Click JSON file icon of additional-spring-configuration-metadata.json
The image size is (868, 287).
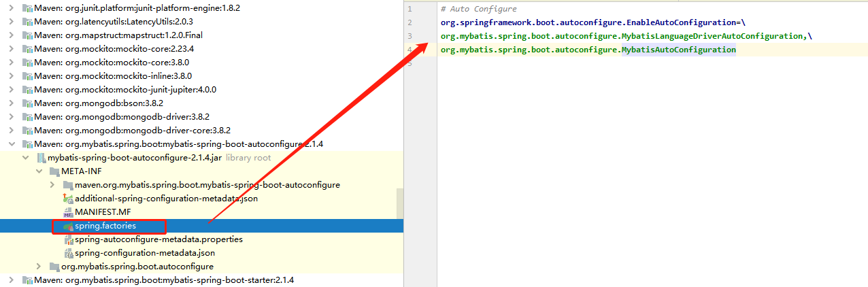[x=68, y=199]
